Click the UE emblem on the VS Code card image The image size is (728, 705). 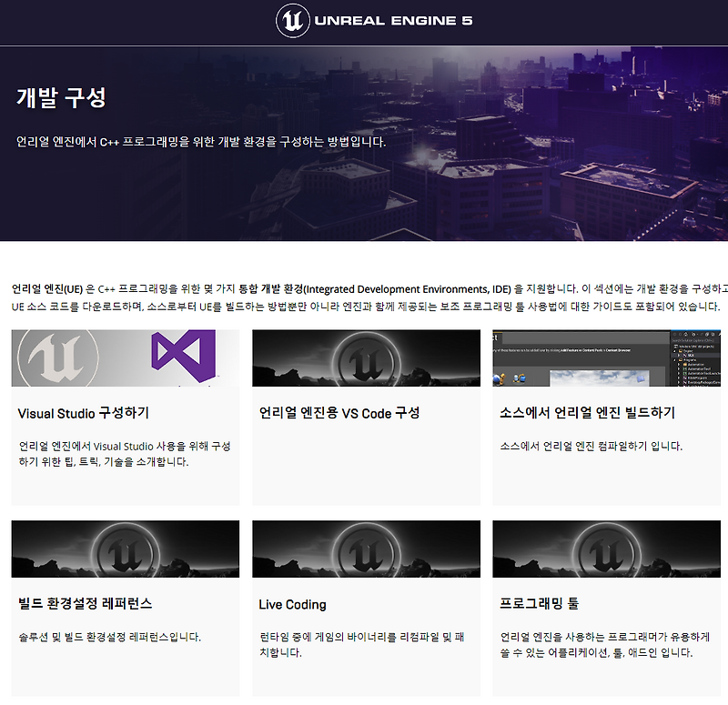coord(366,358)
